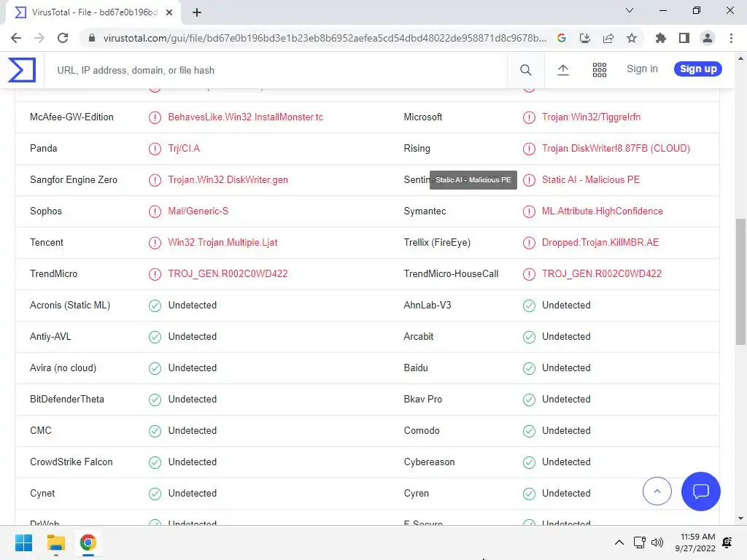Click ML.Attribute.HighConfidence detection
Screen dimensions: 747x560
point(602,211)
